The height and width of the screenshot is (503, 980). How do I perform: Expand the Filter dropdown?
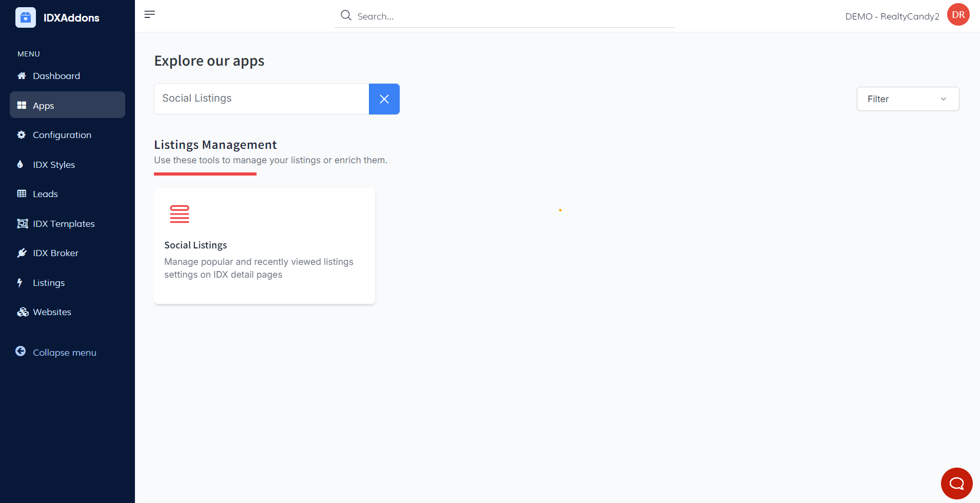pos(907,99)
